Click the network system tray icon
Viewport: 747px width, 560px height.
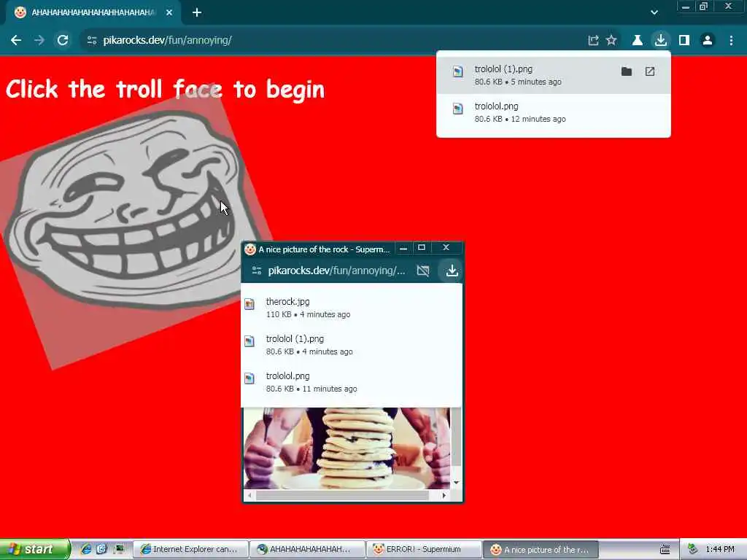(693, 550)
